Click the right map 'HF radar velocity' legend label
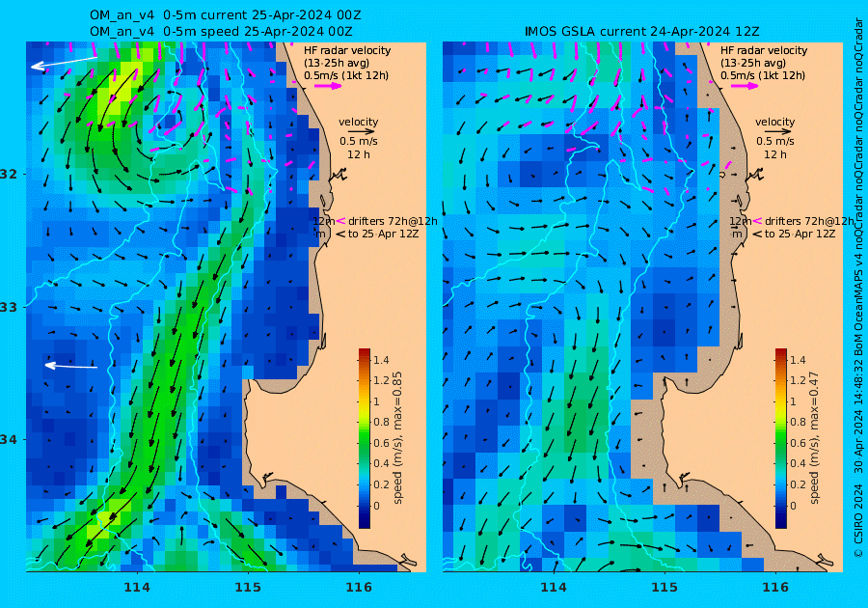The image size is (868, 608). point(764,50)
